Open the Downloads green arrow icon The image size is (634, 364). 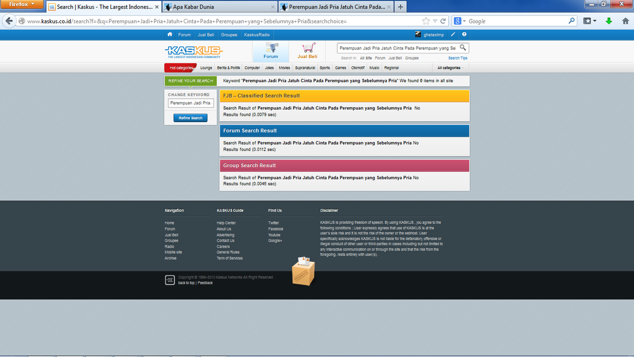(609, 21)
